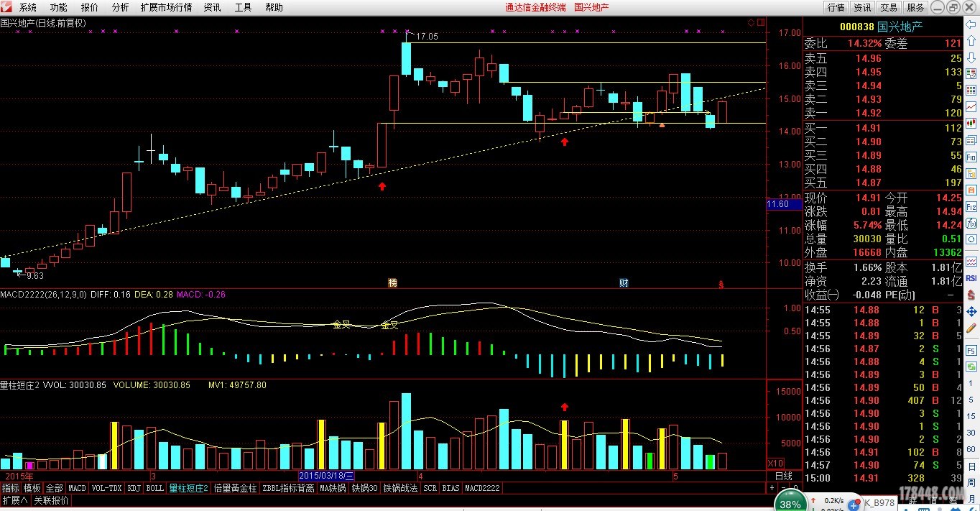The image size is (980, 511).
Task: Select the BIAS indicator tab
Action: click(x=450, y=488)
